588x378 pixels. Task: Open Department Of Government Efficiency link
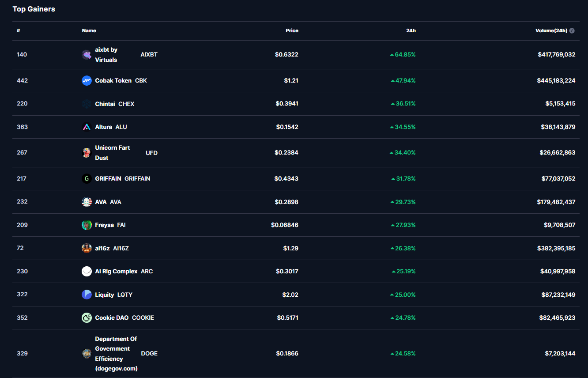pos(116,353)
